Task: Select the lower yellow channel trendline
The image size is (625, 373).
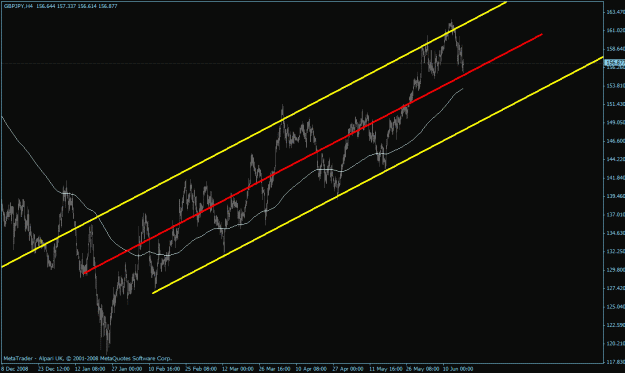Action: [x=378, y=175]
